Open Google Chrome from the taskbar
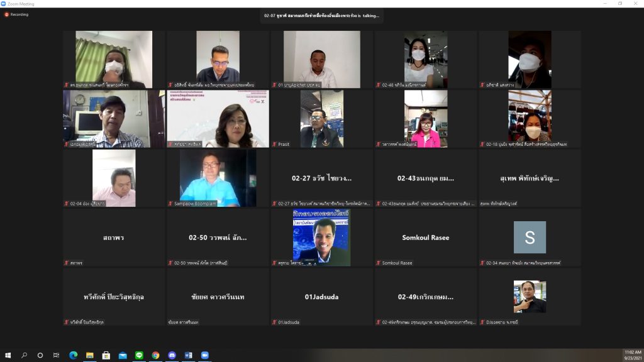 pos(155,355)
